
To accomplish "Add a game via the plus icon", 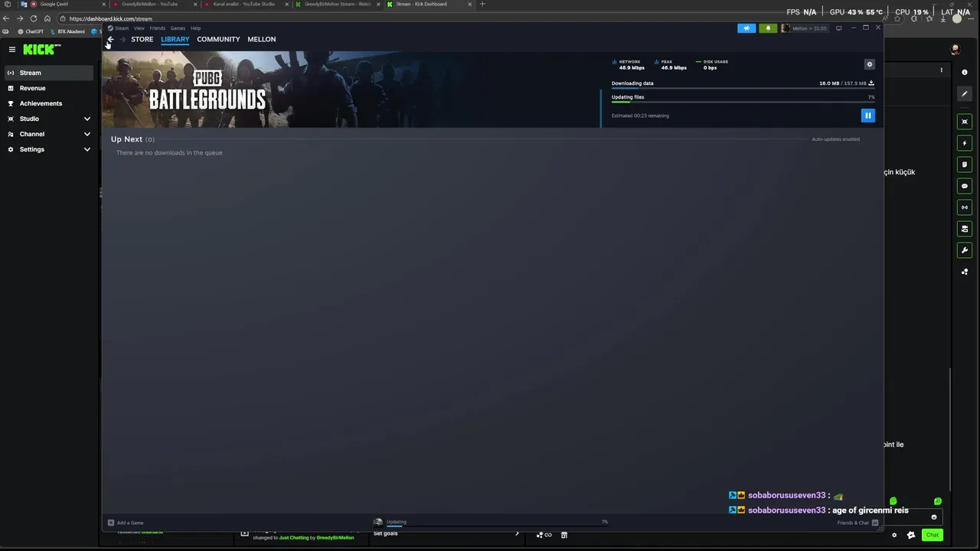I will click(x=111, y=523).
